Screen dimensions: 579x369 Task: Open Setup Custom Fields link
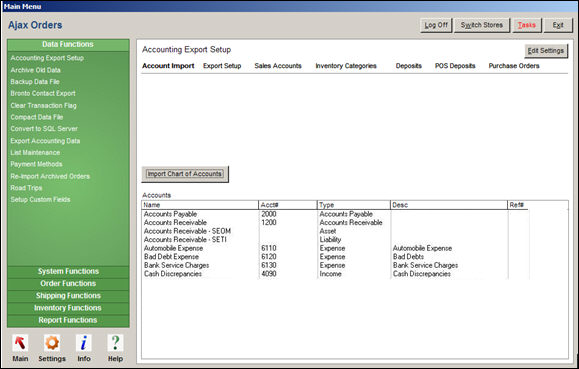click(x=40, y=200)
